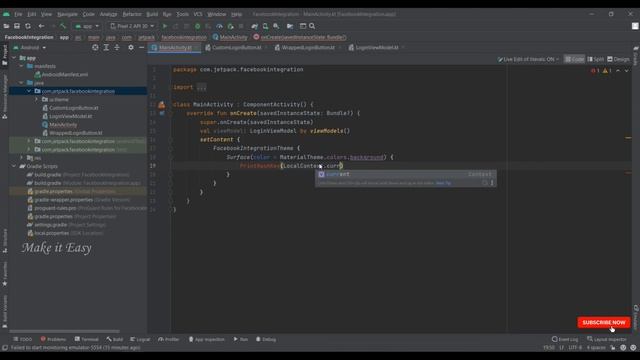This screenshot has width=640, height=360.
Task: Open the Terminal tool window
Action: click(x=87, y=340)
